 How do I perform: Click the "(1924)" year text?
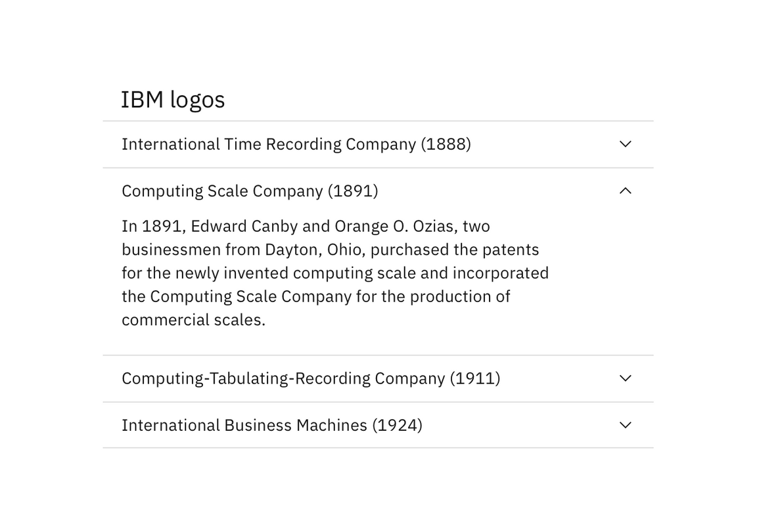pyautogui.click(x=397, y=425)
